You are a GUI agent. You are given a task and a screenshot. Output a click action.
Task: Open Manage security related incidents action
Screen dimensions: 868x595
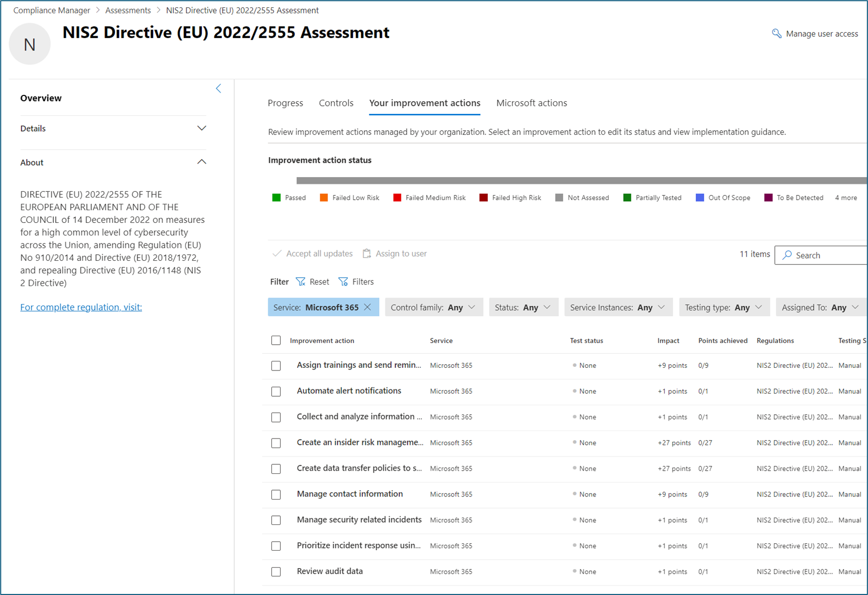click(359, 520)
